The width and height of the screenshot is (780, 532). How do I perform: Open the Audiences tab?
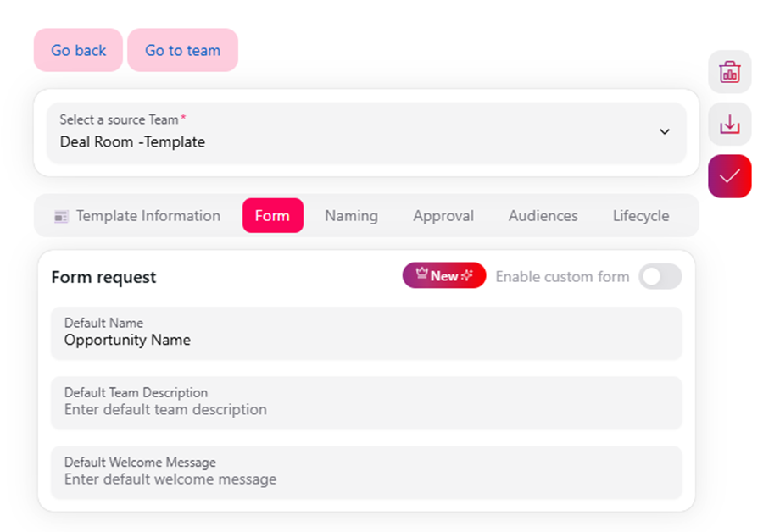click(543, 216)
